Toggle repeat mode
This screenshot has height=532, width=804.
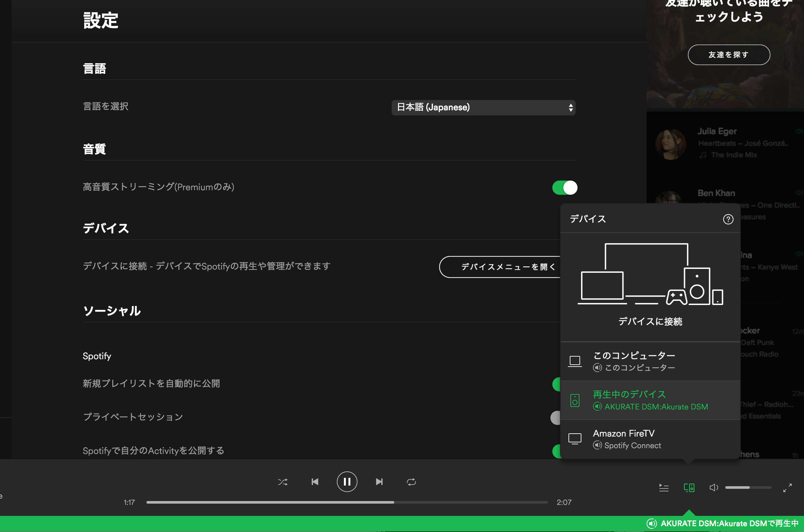[x=411, y=482]
